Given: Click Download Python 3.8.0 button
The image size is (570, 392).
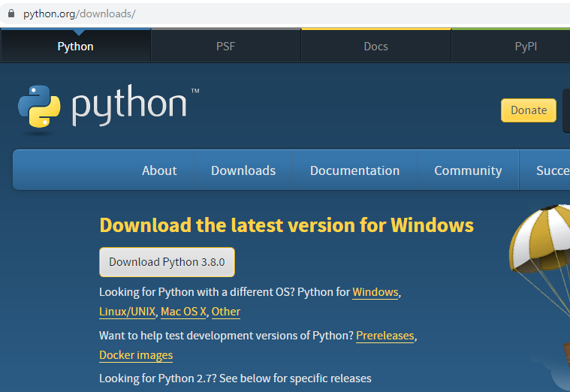Looking at the screenshot, I should 167,262.
